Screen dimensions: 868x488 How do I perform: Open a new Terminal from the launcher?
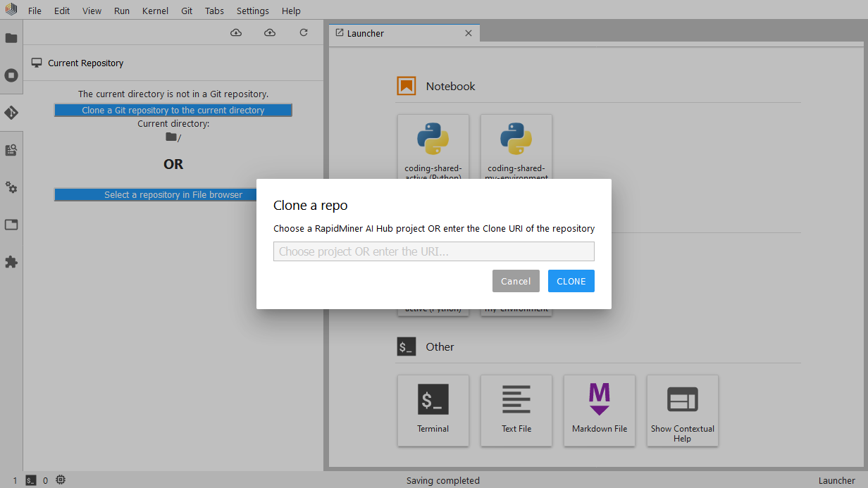[x=433, y=410]
